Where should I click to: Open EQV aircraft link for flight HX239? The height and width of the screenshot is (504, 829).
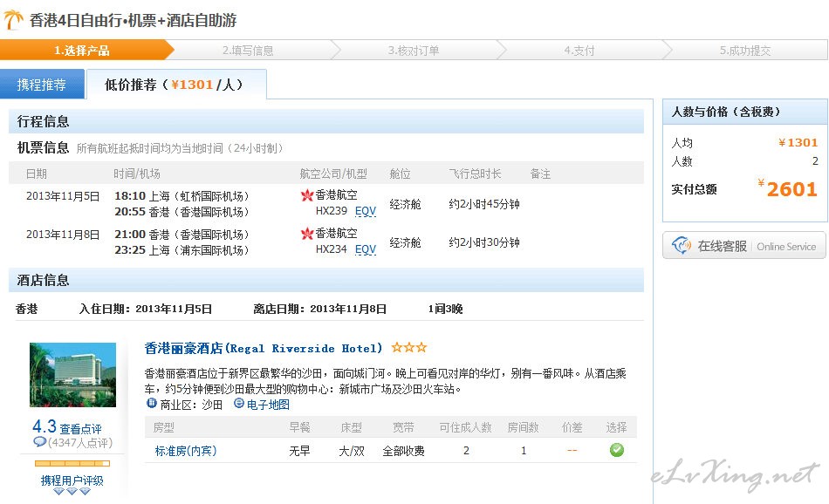pyautogui.click(x=366, y=211)
